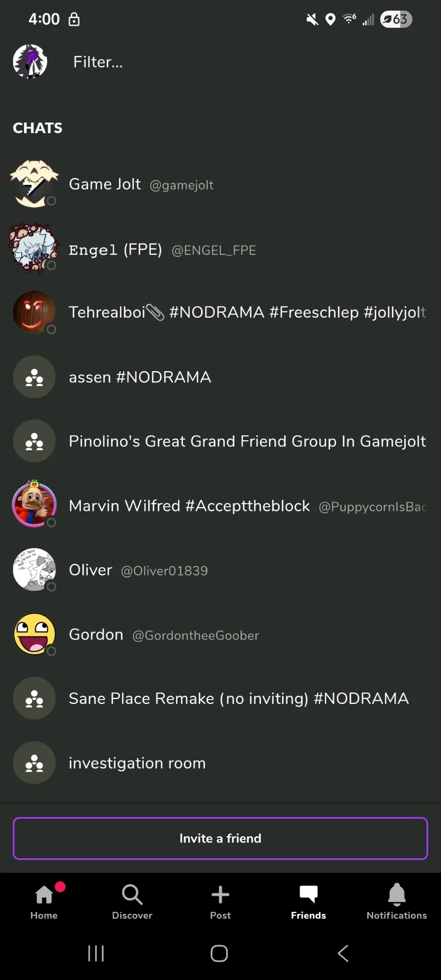Viewport: 441px width, 980px height.
Task: Click Invite a friend button
Action: pos(220,838)
